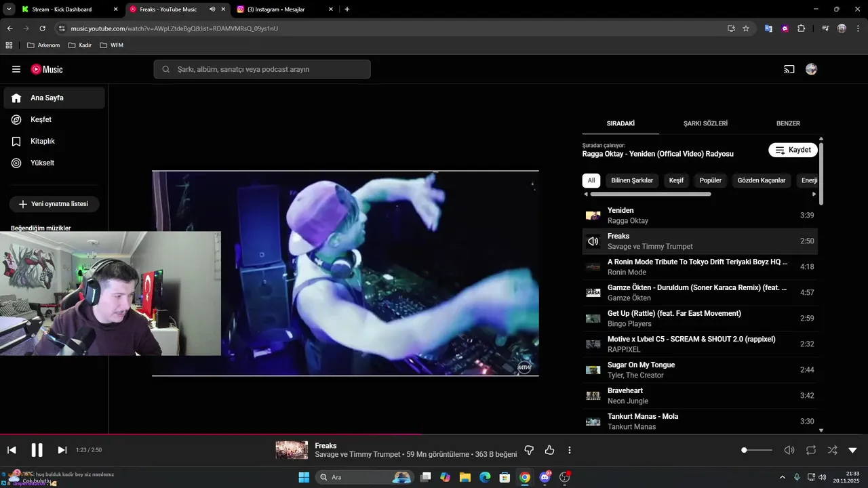Click the YouTube Music logo
The height and width of the screenshot is (488, 868).
point(47,69)
